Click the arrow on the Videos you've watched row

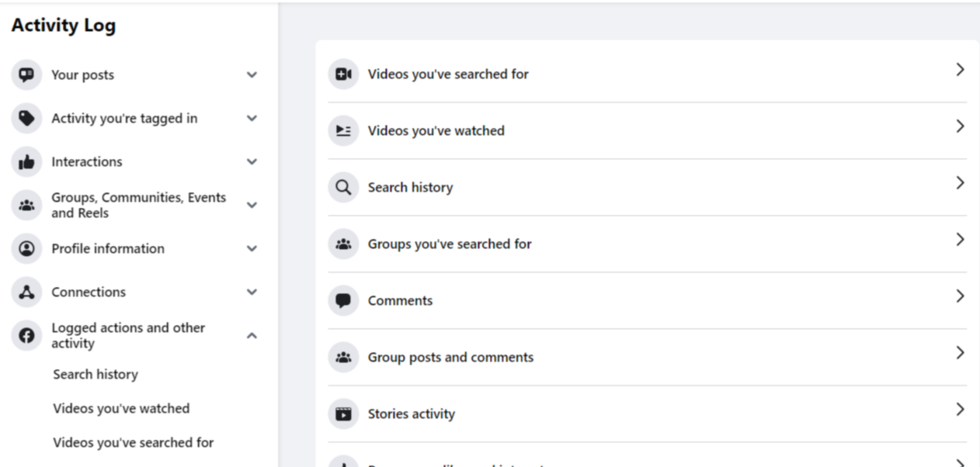click(x=961, y=126)
